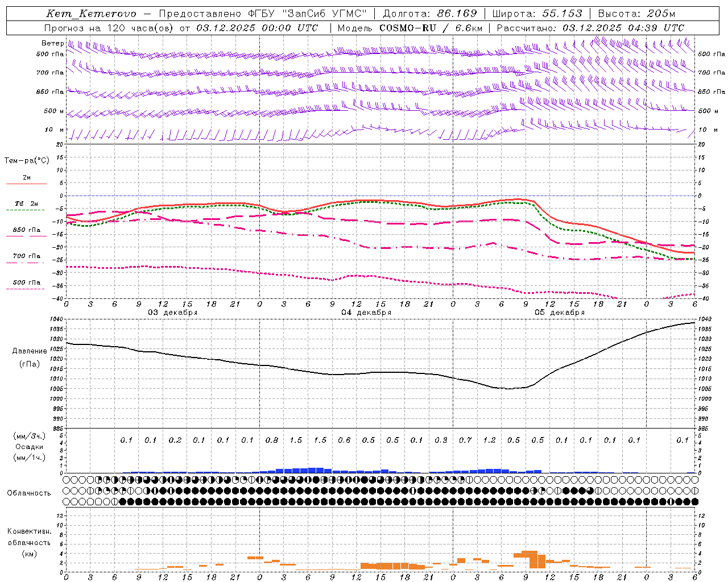The height and width of the screenshot is (582, 728).
Task: Click the Облачность cloudiness label
Action: [x=29, y=493]
